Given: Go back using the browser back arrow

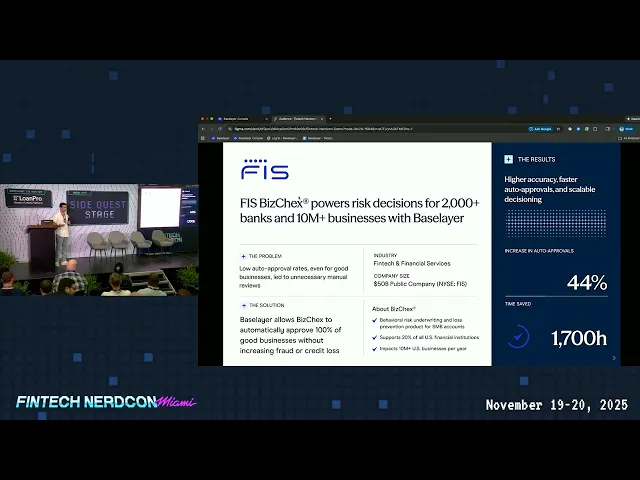Looking at the screenshot, I should (203, 129).
